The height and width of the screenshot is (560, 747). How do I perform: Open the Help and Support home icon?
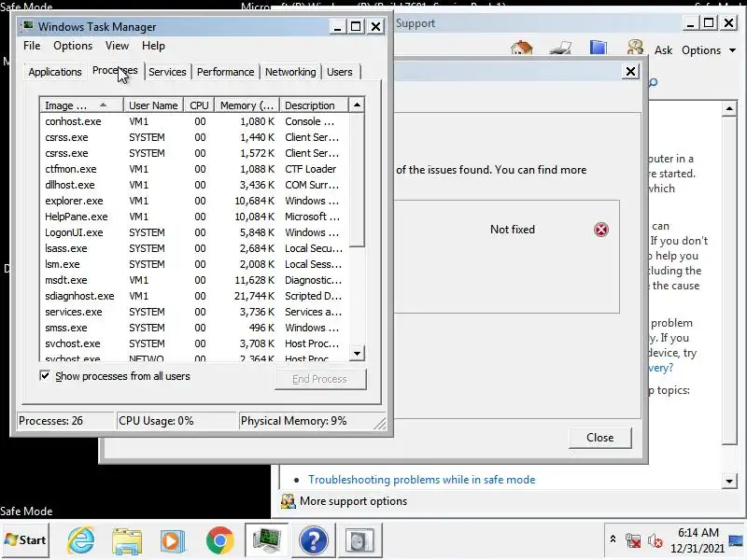click(x=522, y=49)
